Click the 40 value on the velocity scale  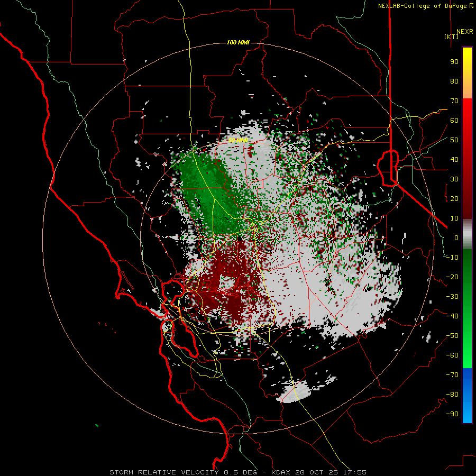pos(454,160)
